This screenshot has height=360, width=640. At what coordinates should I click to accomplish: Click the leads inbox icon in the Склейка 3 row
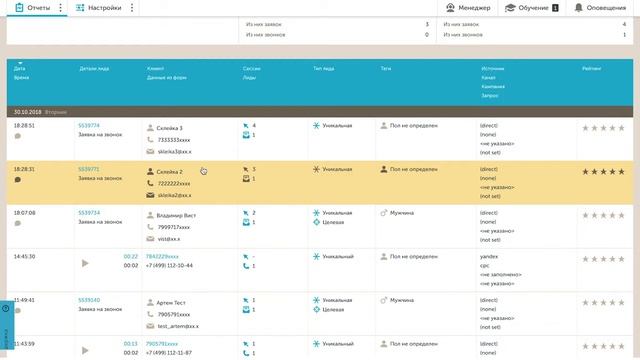pos(246,135)
